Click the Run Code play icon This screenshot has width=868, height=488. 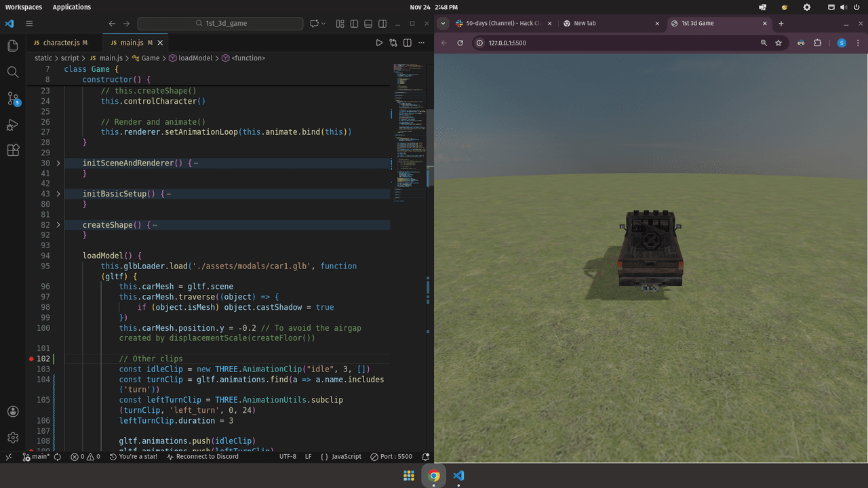pos(379,43)
